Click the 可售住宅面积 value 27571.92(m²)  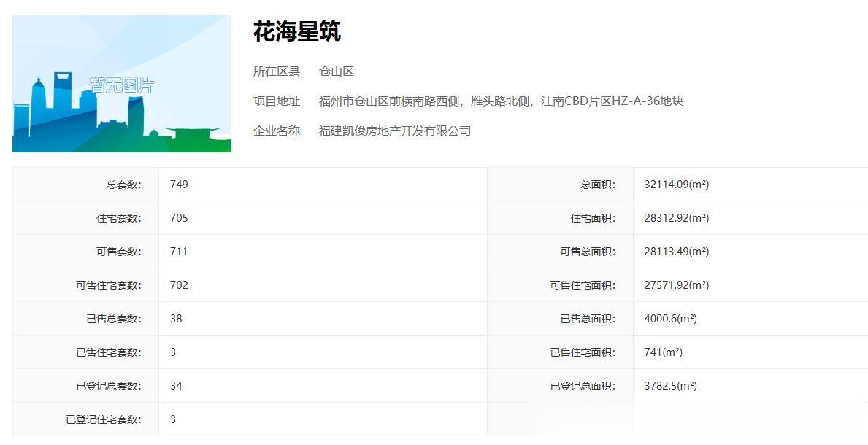coord(677,285)
